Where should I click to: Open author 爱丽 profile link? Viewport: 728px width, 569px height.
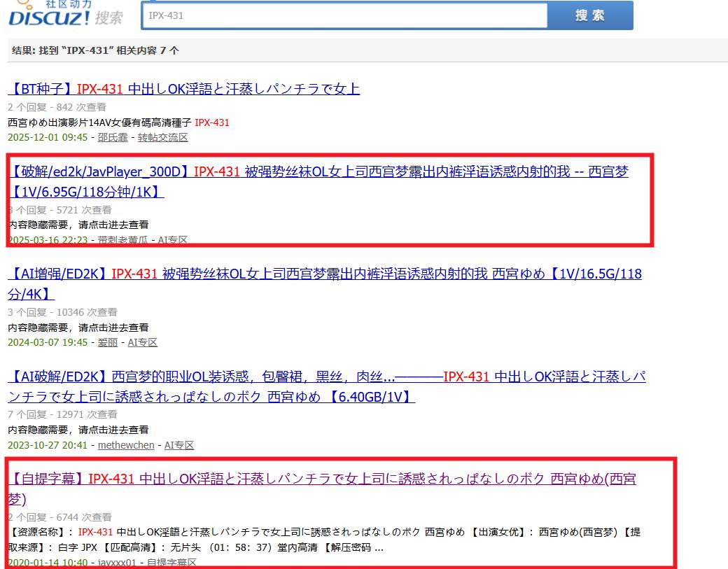pos(107,342)
